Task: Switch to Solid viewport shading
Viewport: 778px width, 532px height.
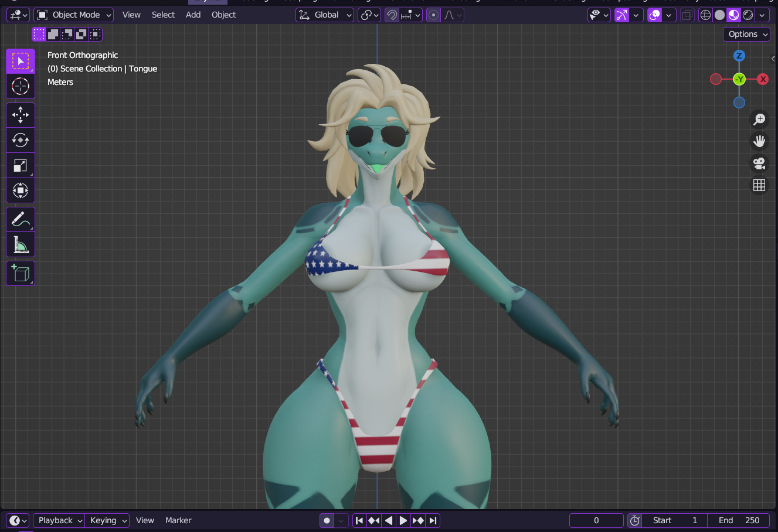Action: 719,15
